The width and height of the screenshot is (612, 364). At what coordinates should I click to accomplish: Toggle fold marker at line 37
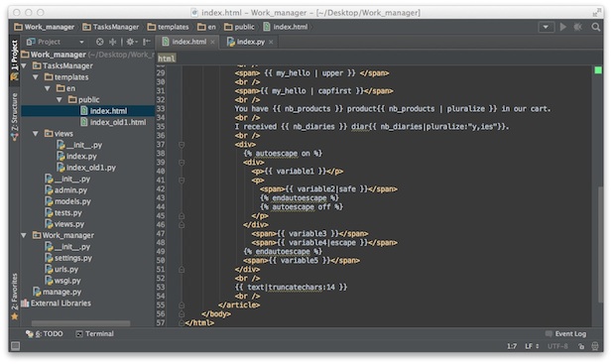pyautogui.click(x=182, y=145)
